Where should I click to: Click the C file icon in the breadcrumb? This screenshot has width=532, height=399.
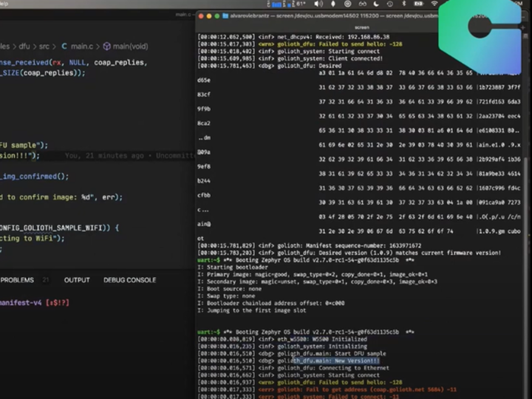click(64, 47)
